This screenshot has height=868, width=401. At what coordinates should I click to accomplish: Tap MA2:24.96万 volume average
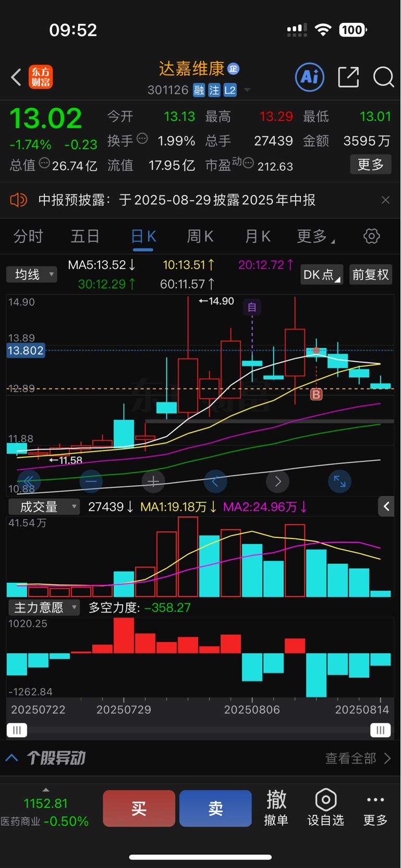(265, 507)
